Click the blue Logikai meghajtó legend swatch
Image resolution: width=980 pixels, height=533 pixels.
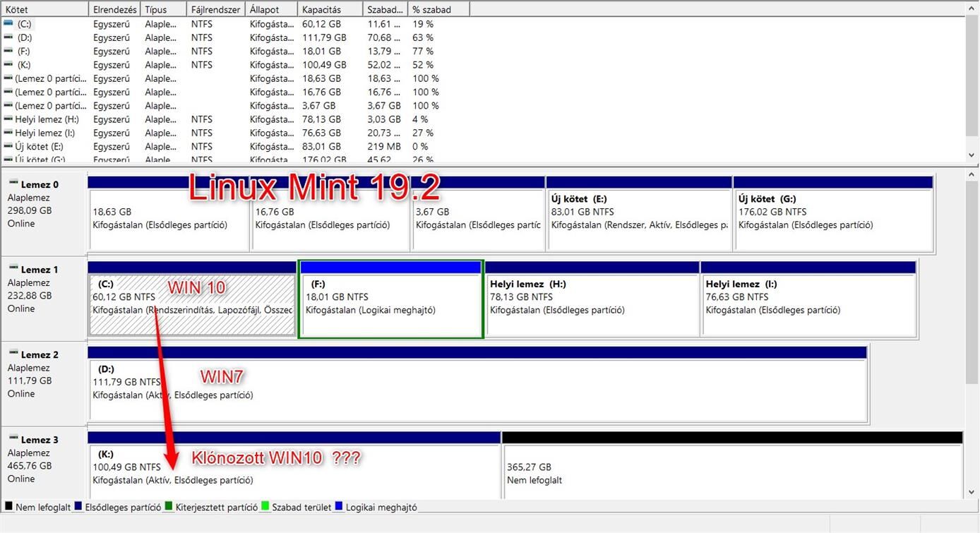pos(339,507)
